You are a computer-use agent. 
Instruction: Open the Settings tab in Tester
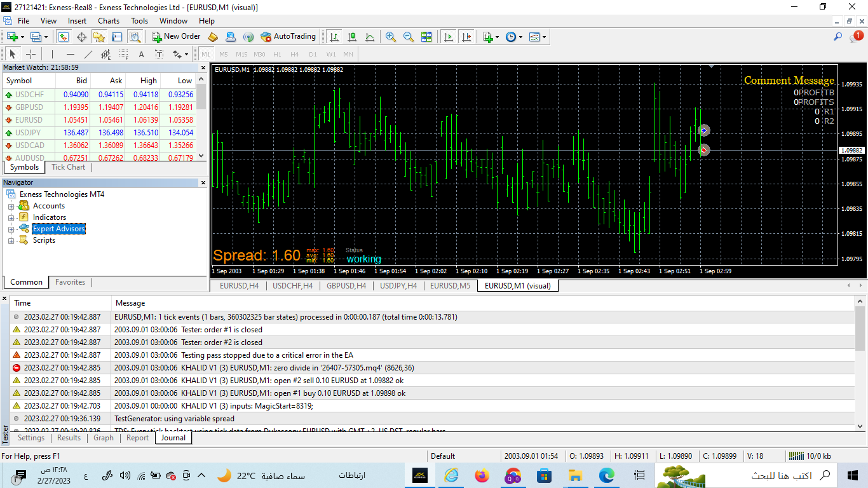click(31, 438)
